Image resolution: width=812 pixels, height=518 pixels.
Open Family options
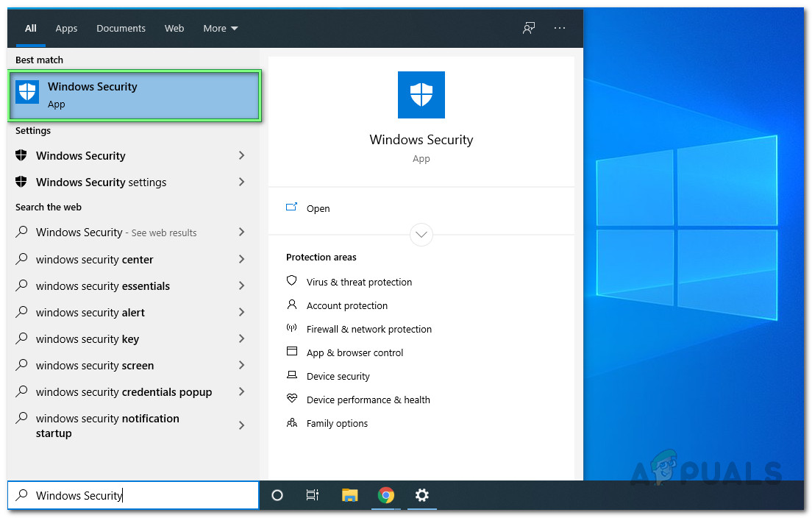click(x=337, y=424)
